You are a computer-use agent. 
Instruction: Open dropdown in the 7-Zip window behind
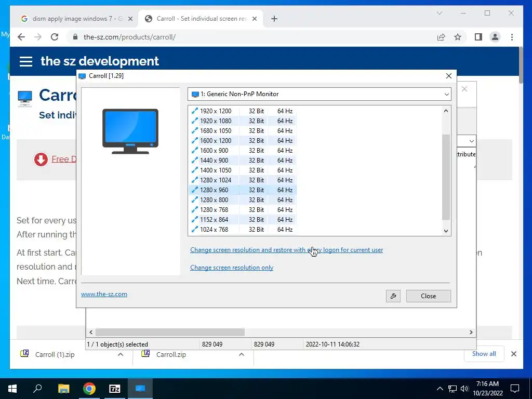(x=471, y=141)
